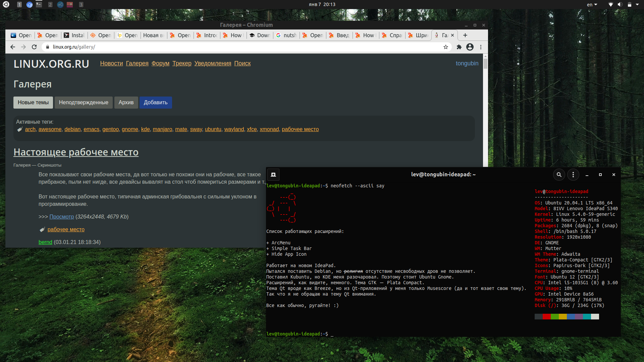The image size is (644, 362).
Task: Expand the system menu arrow in the top bar
Action: [x=637, y=5]
